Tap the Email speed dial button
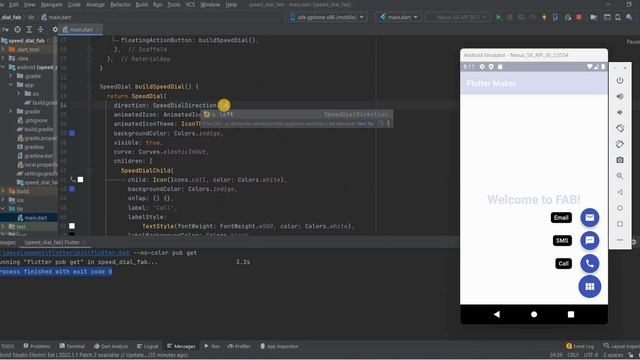 (589, 218)
